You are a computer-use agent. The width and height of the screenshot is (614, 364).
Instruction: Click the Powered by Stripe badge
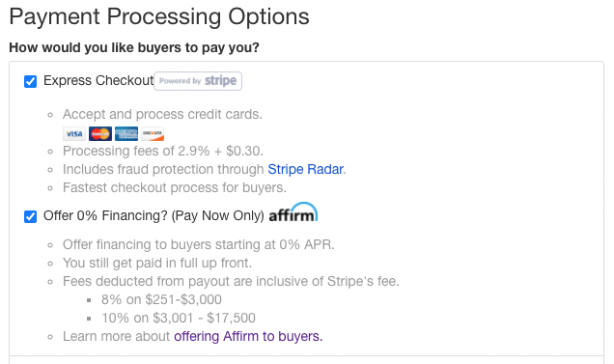click(198, 81)
